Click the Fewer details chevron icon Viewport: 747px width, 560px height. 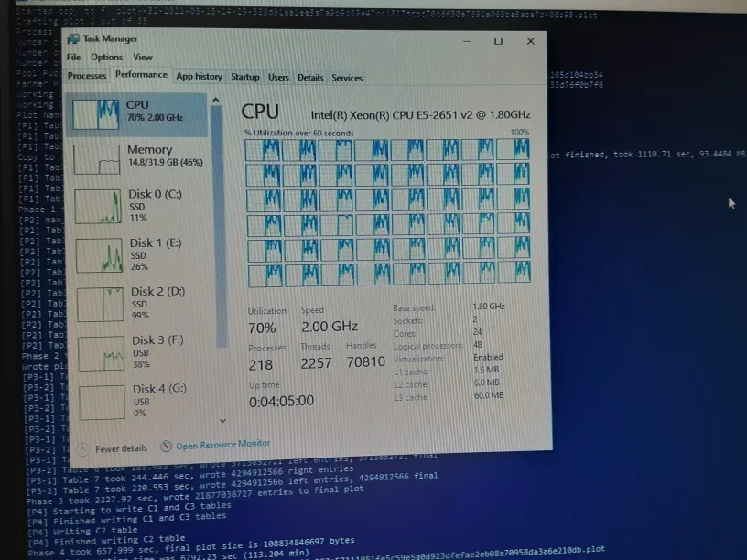tap(83, 450)
